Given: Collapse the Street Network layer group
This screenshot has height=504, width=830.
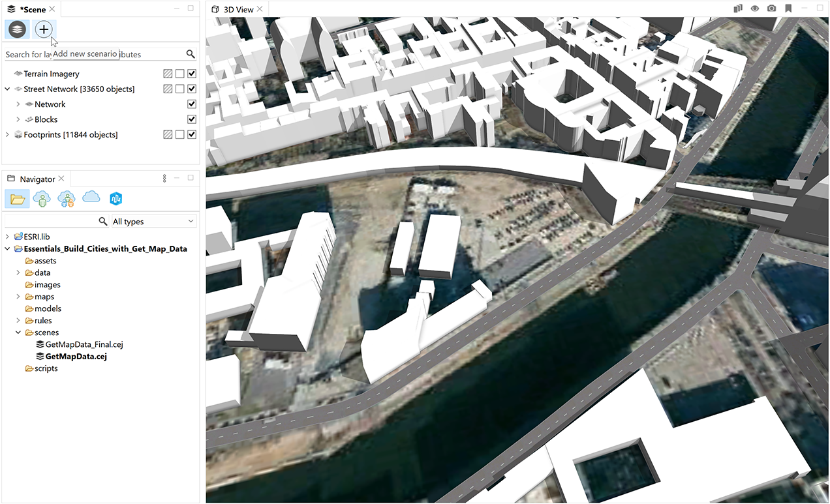Looking at the screenshot, I should point(8,89).
